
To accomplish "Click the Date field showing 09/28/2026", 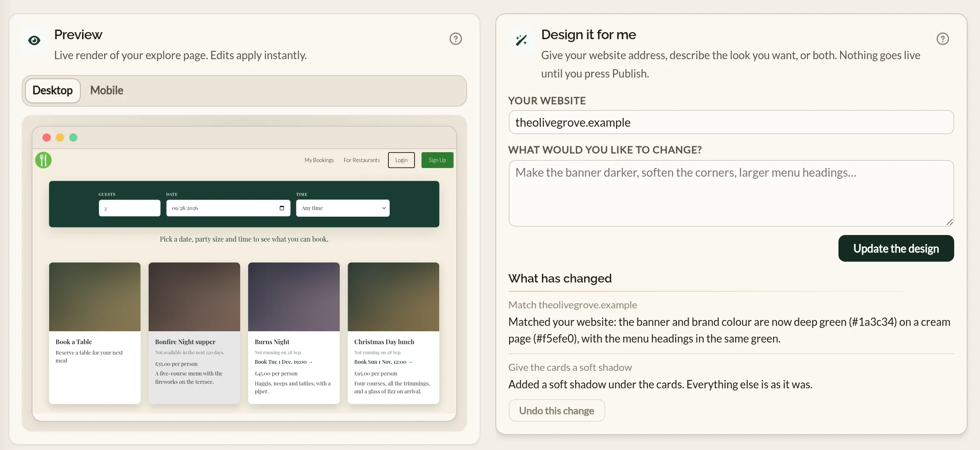I will pyautogui.click(x=228, y=208).
